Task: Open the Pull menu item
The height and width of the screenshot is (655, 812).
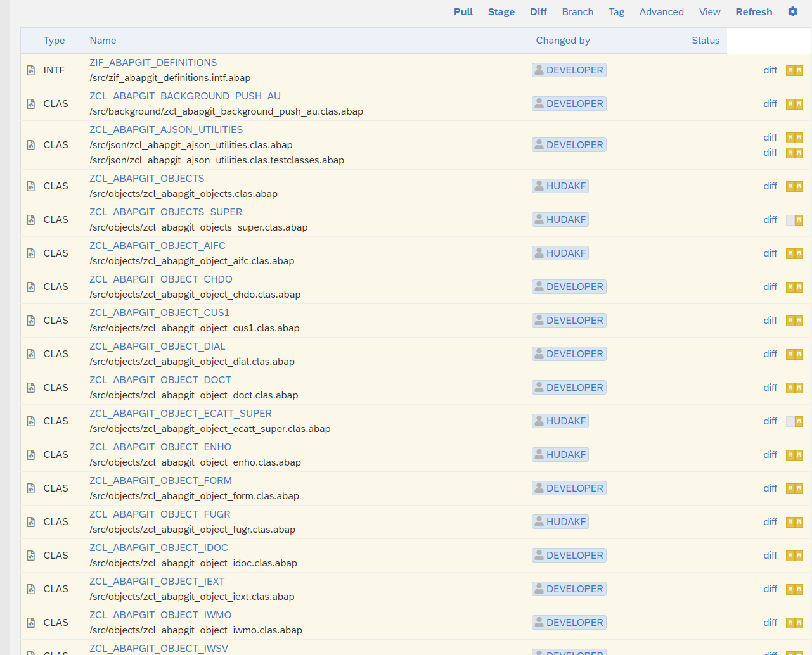Action: click(463, 11)
